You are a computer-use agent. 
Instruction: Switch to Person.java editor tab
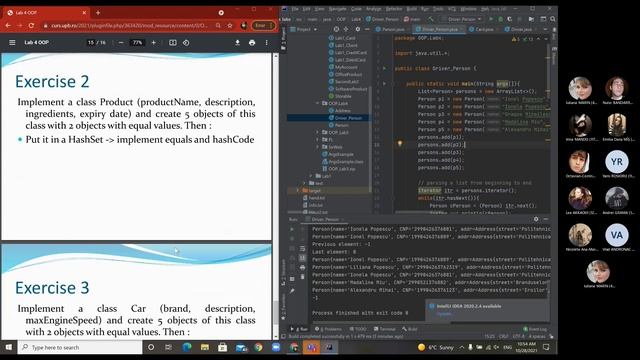[391, 29]
